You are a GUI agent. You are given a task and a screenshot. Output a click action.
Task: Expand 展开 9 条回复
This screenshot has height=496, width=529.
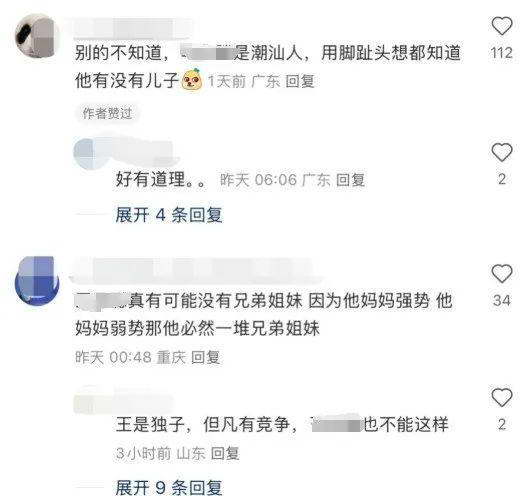[168, 487]
